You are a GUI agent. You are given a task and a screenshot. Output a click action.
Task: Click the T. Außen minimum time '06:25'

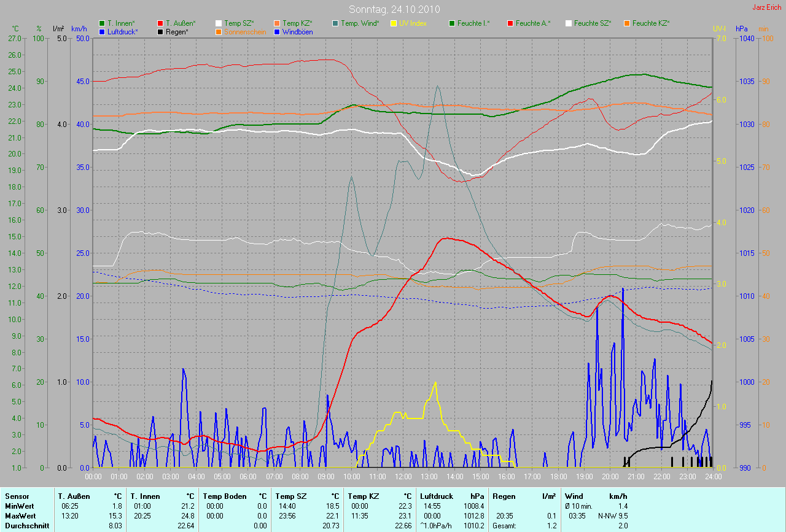click(x=69, y=506)
